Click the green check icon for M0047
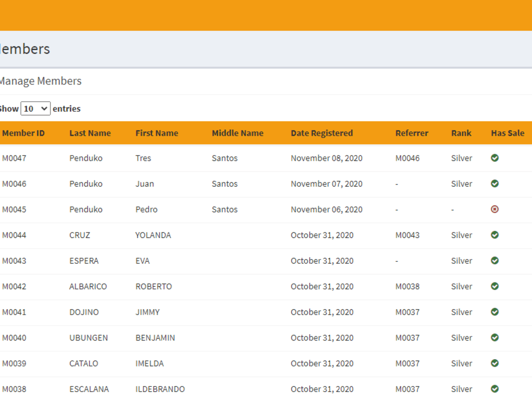Image resolution: width=532 pixels, height=399 pixels. (495, 158)
